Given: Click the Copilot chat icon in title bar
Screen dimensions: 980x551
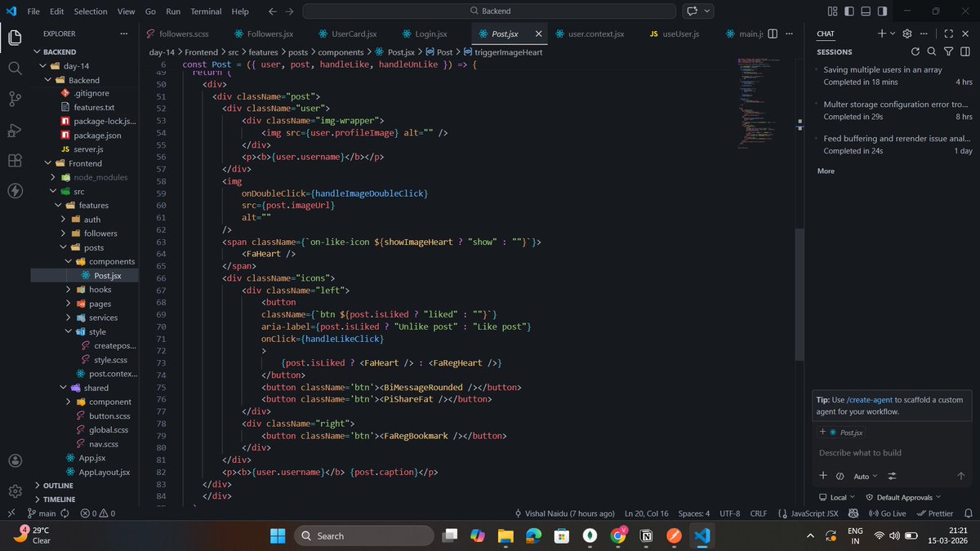Looking at the screenshot, I should tap(693, 11).
